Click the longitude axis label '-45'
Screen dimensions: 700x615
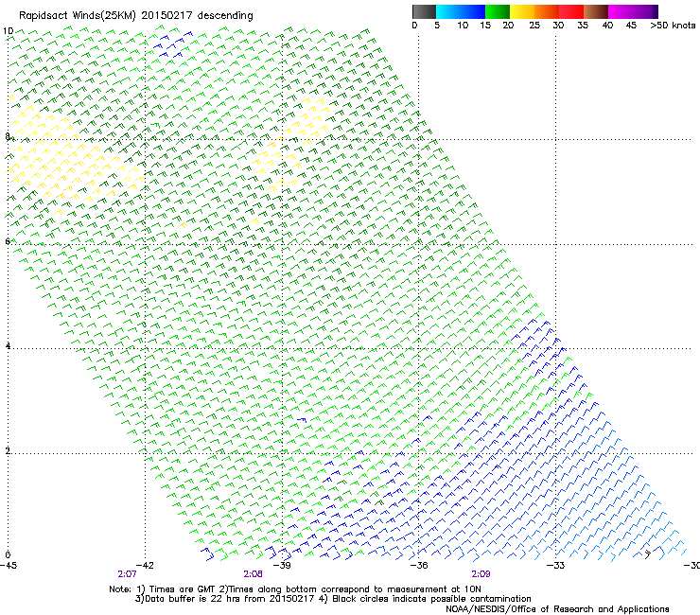coord(9,566)
